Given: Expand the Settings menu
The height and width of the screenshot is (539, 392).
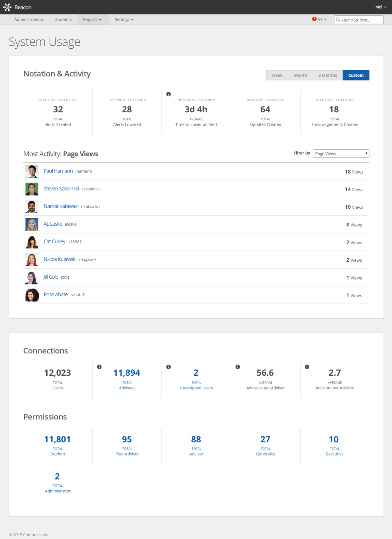Looking at the screenshot, I should pos(124,20).
